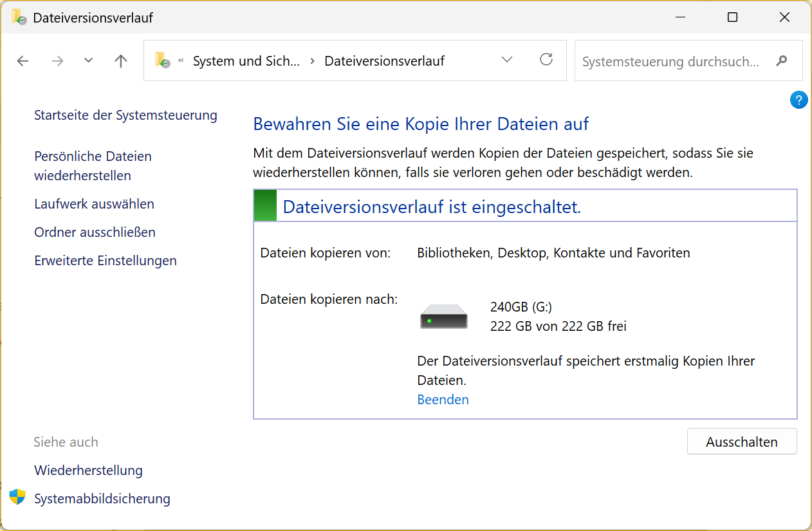Click the search magnifier icon
The width and height of the screenshot is (812, 531).
click(782, 61)
